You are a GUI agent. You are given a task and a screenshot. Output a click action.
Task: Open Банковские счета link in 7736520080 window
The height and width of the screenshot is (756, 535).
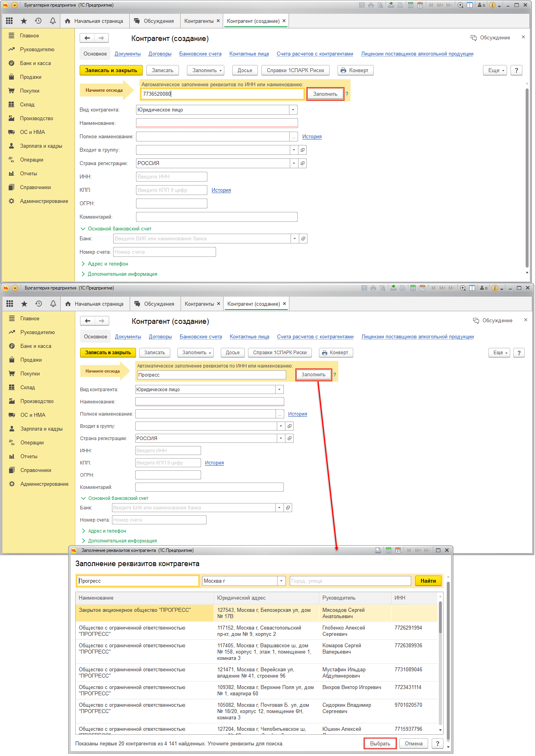(200, 54)
